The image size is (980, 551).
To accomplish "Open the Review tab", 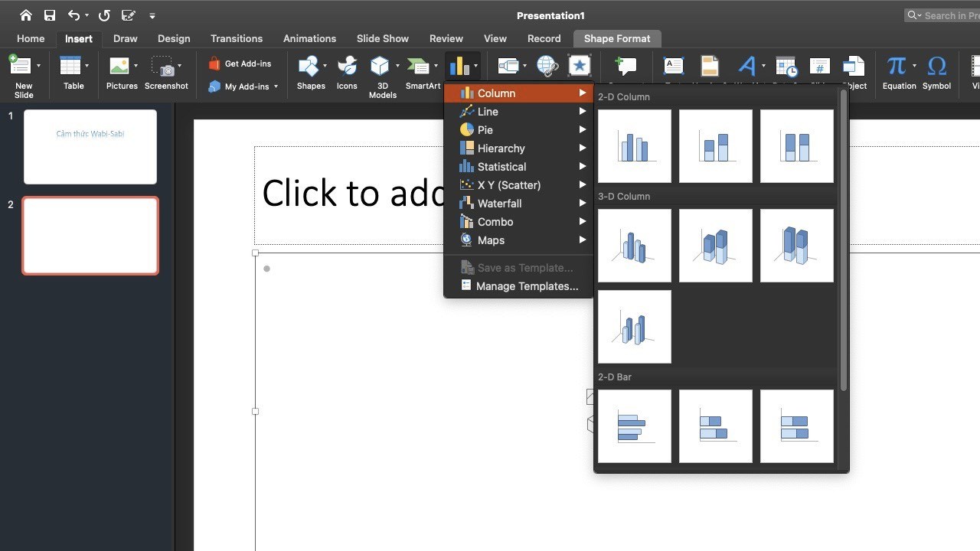I will [x=446, y=38].
